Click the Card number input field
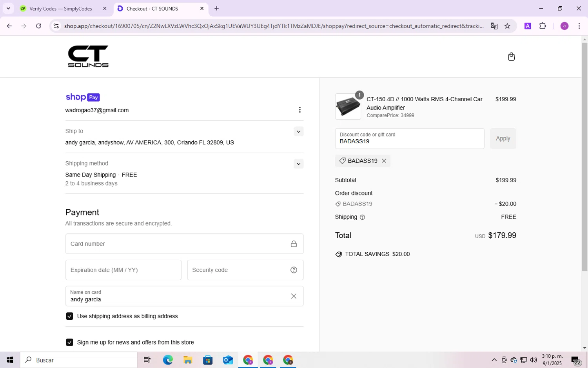 [x=184, y=244]
